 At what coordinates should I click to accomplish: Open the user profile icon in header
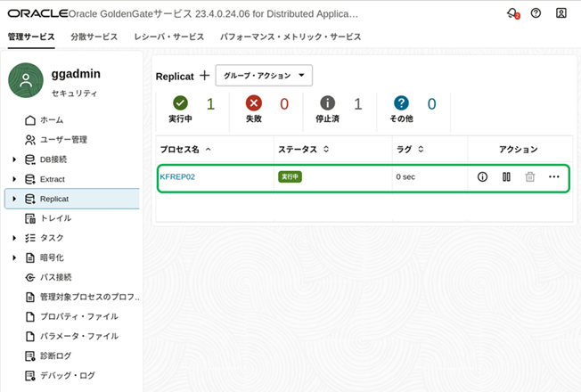(561, 13)
